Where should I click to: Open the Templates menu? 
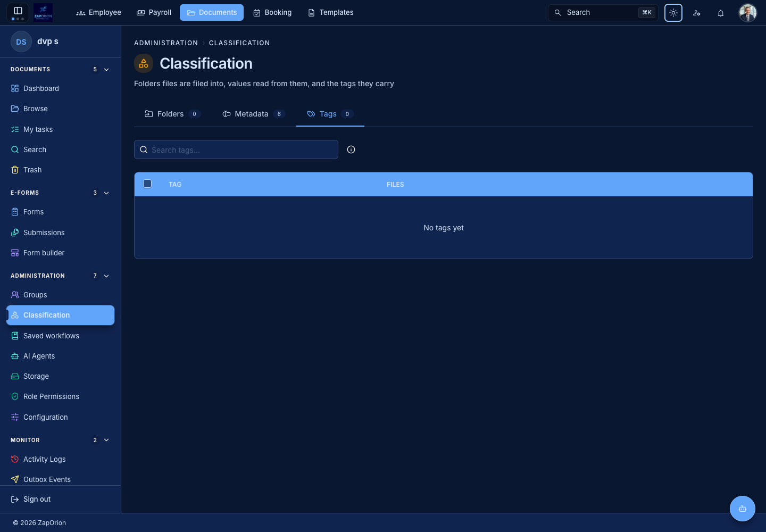(x=330, y=12)
